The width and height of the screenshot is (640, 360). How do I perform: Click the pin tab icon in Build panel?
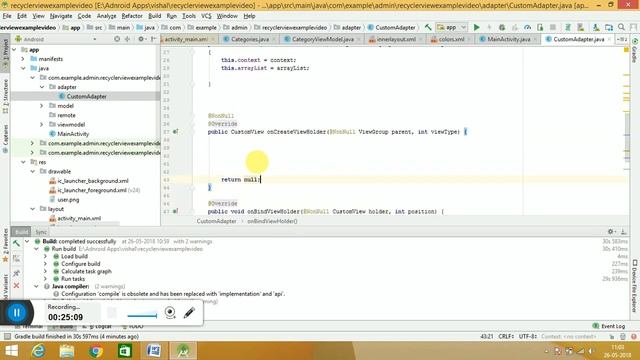[x=16, y=273]
